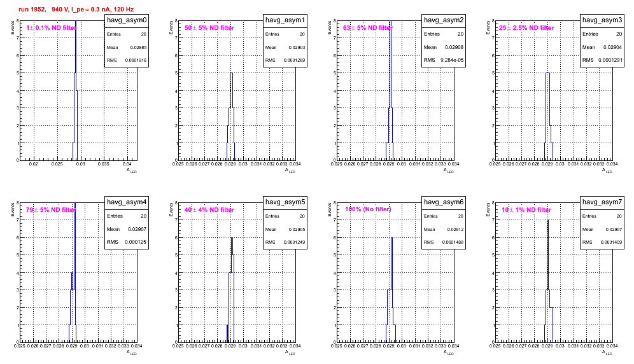
Task: Pick the Mean value 0.02908
Action: tap(454, 47)
